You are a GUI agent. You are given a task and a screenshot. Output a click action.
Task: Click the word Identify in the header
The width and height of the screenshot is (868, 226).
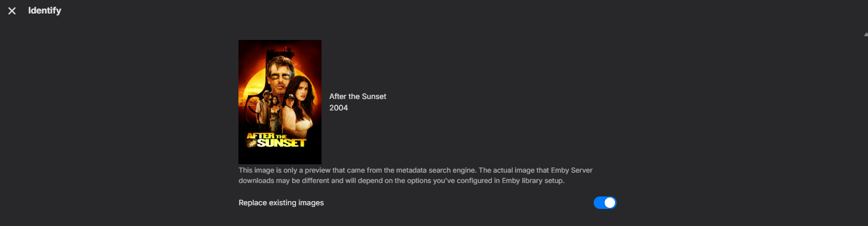click(45, 10)
